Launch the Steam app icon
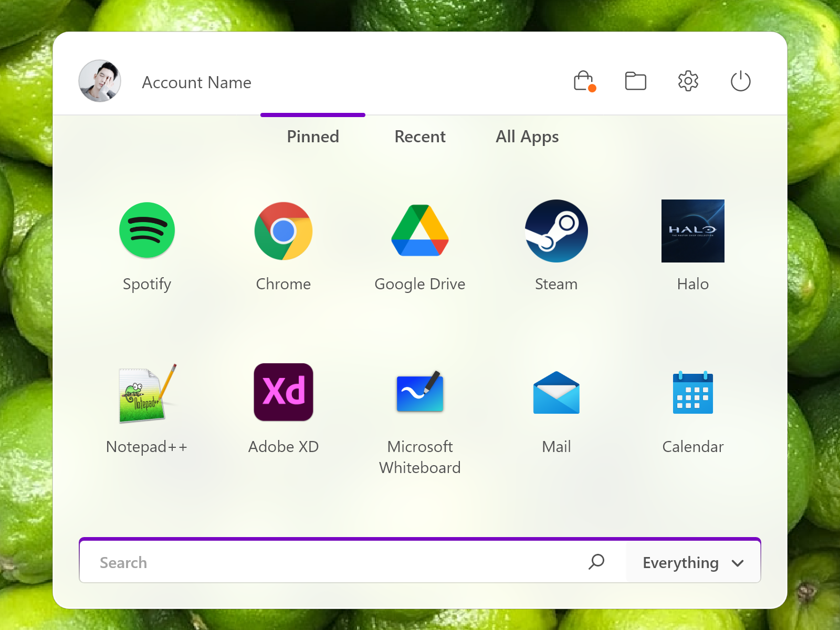The height and width of the screenshot is (630, 840). point(556,231)
